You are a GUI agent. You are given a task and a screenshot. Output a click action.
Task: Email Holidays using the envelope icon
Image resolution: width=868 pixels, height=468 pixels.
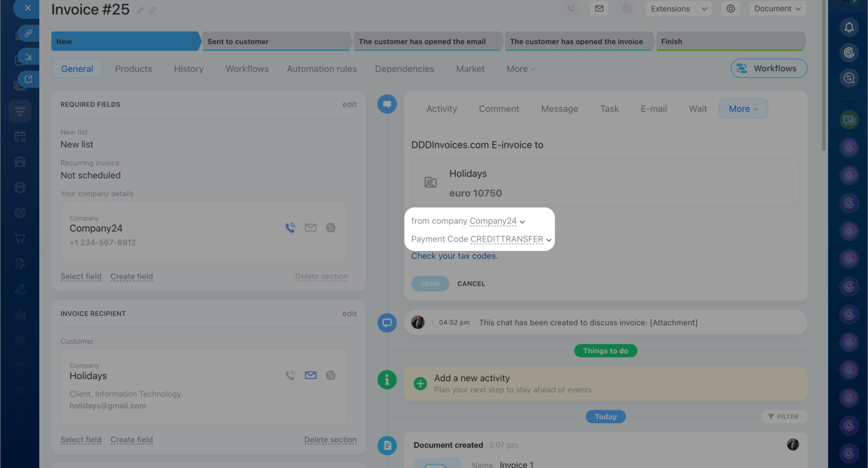click(311, 375)
